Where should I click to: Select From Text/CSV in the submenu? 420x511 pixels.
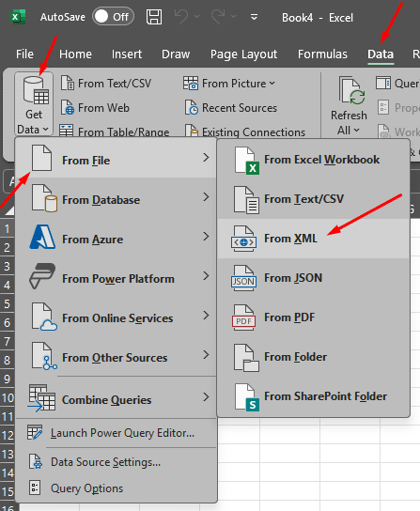314,199
